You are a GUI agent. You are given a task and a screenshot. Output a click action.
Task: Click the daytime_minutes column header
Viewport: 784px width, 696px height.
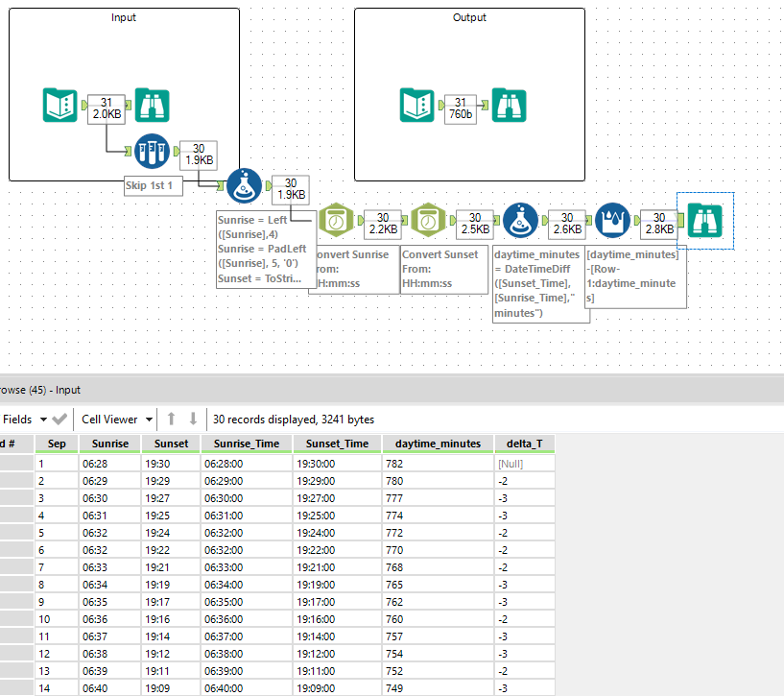click(x=438, y=444)
